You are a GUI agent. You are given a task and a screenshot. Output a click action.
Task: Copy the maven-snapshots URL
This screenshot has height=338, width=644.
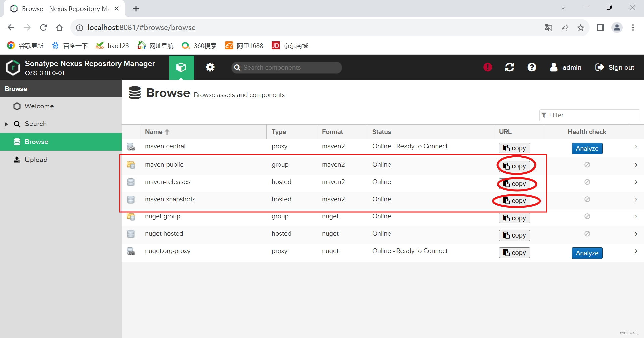click(515, 201)
